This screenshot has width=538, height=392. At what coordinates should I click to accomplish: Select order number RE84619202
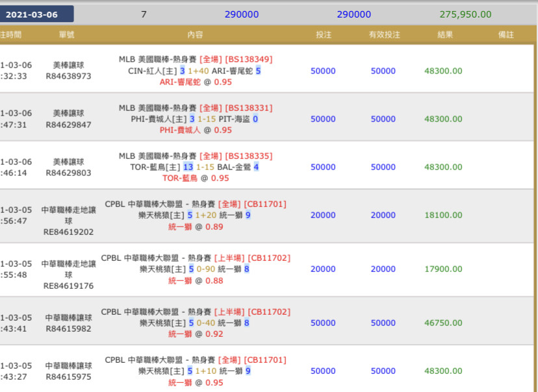68,232
